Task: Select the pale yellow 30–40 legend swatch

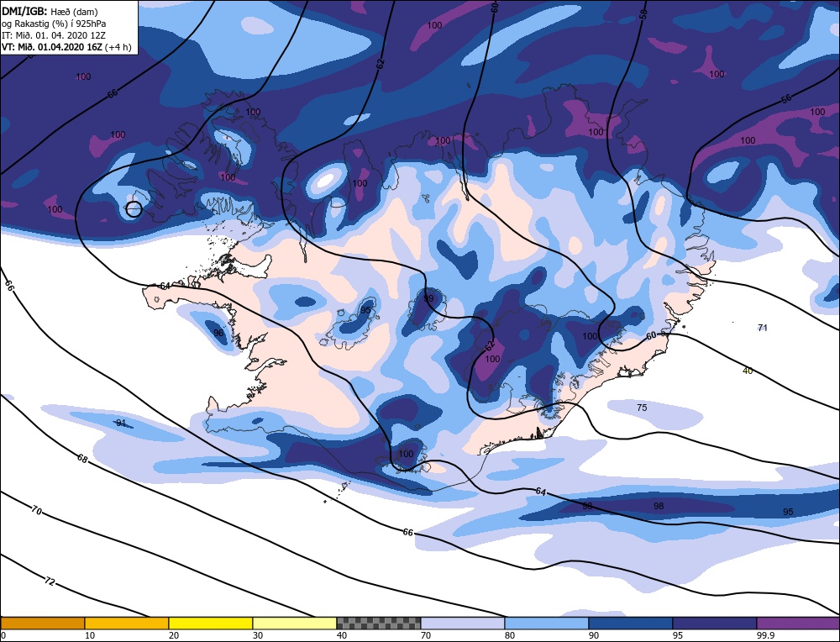Action: click(x=295, y=623)
